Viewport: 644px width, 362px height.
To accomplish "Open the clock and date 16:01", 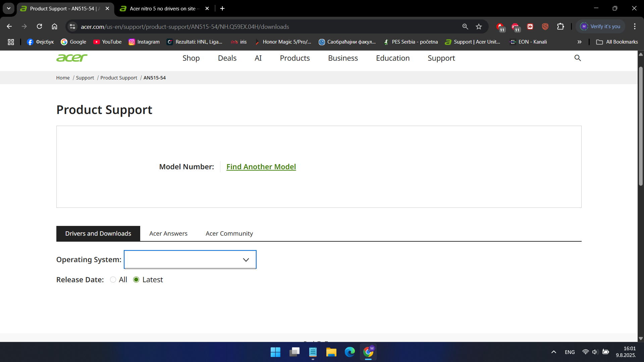I will pyautogui.click(x=626, y=352).
